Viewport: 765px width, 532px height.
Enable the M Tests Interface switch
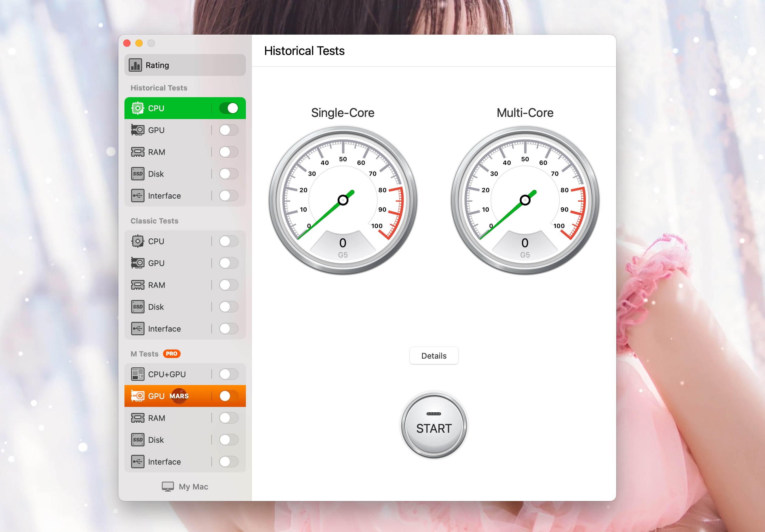[229, 462]
